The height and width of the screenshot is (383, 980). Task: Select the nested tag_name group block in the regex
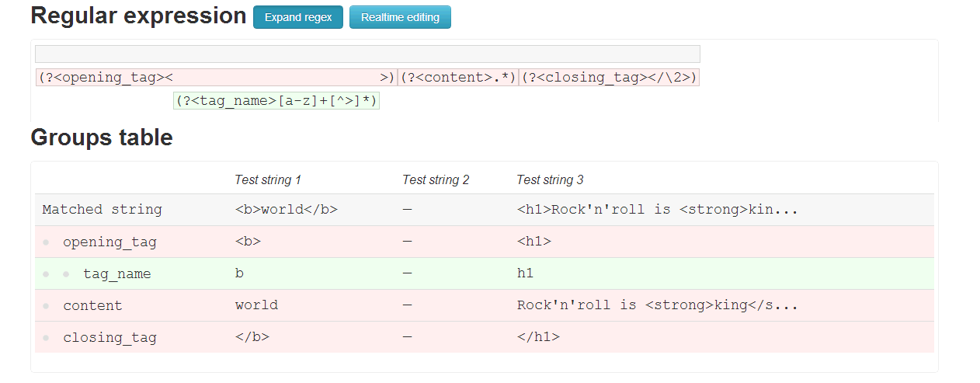click(276, 101)
